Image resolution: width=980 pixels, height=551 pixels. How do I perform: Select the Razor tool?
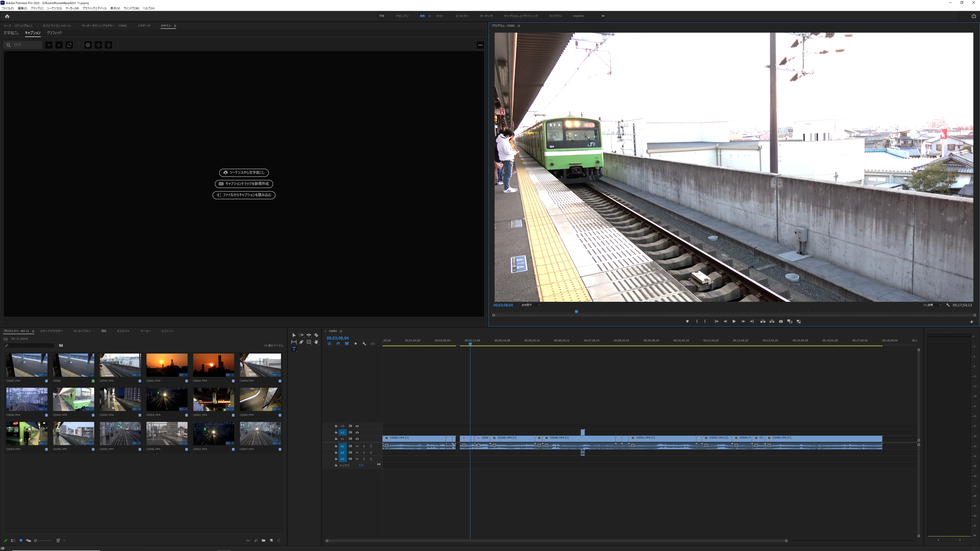click(x=316, y=335)
